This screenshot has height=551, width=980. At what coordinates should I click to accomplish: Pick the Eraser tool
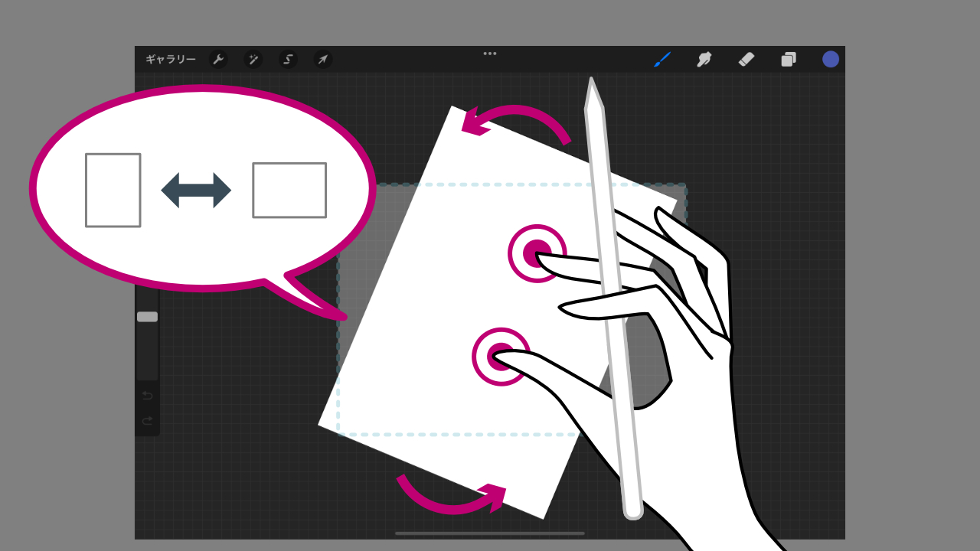click(x=746, y=60)
